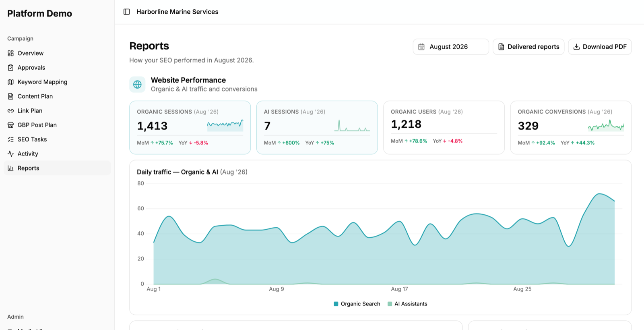Viewport: 644px width, 330px height.
Task: Toggle the sidebar panel icon
Action: point(126,12)
